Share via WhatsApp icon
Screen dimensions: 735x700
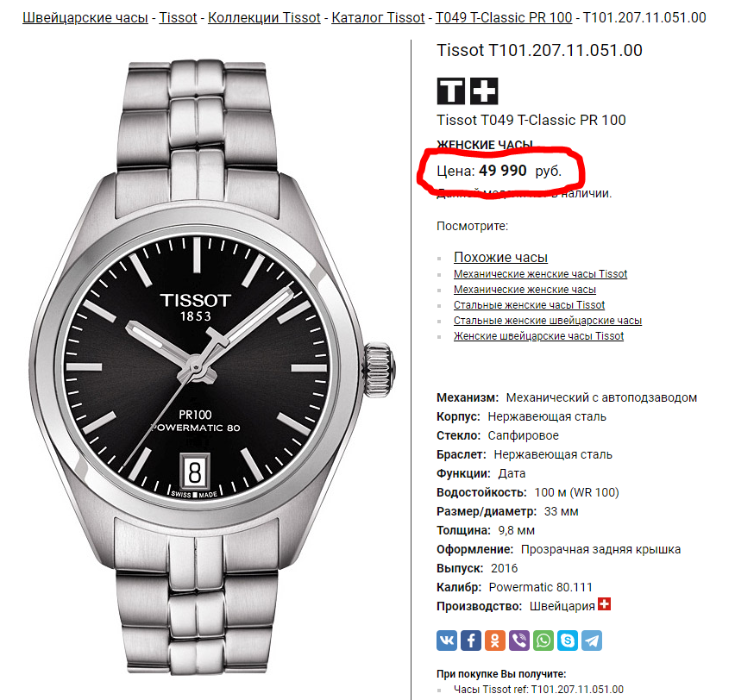tap(543, 641)
